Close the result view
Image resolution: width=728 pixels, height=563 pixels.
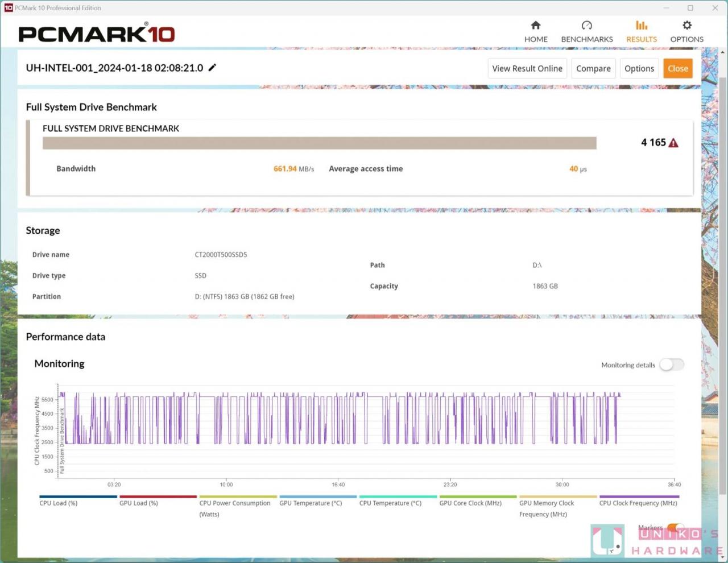click(678, 68)
